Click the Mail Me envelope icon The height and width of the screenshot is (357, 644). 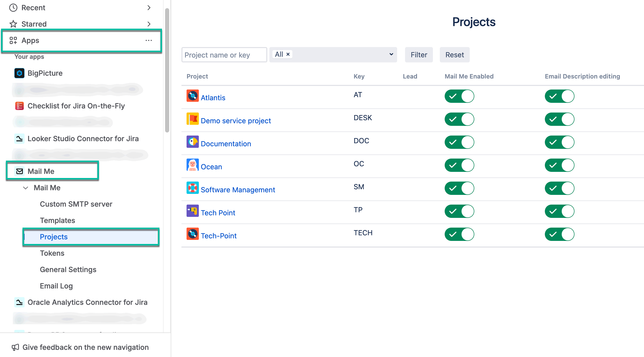[x=19, y=171]
